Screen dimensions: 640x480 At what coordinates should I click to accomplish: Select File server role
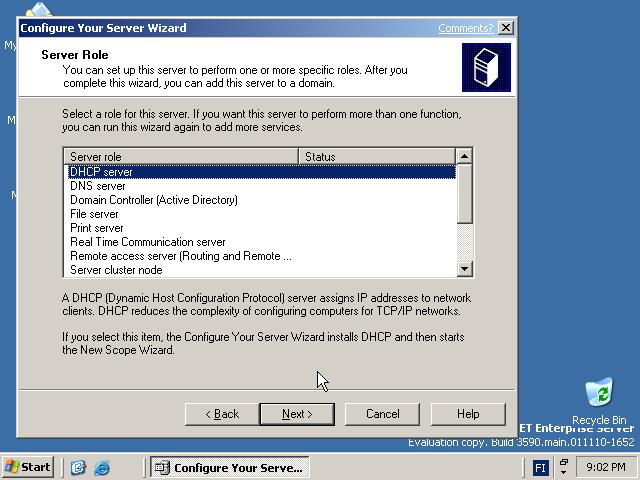[x=261, y=214]
